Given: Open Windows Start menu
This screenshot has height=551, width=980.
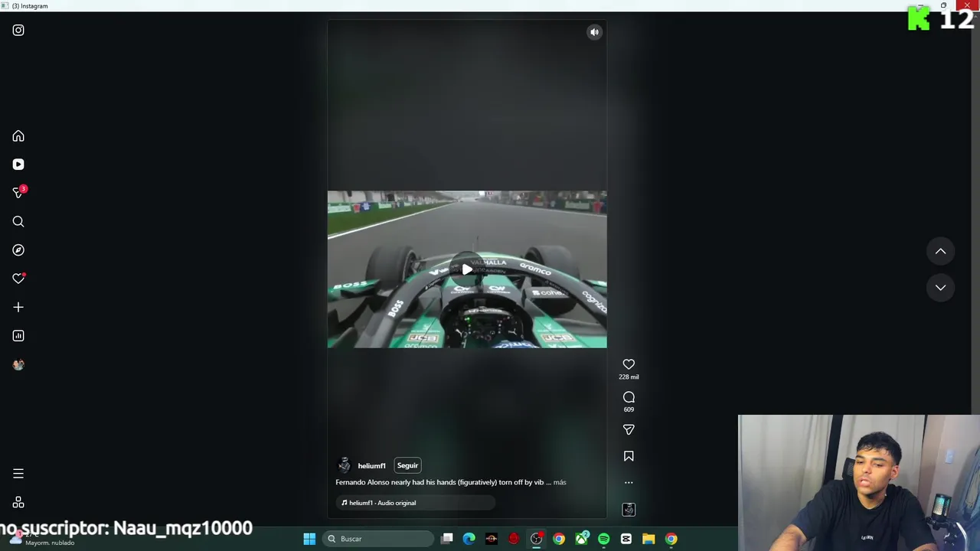Looking at the screenshot, I should pyautogui.click(x=309, y=539).
